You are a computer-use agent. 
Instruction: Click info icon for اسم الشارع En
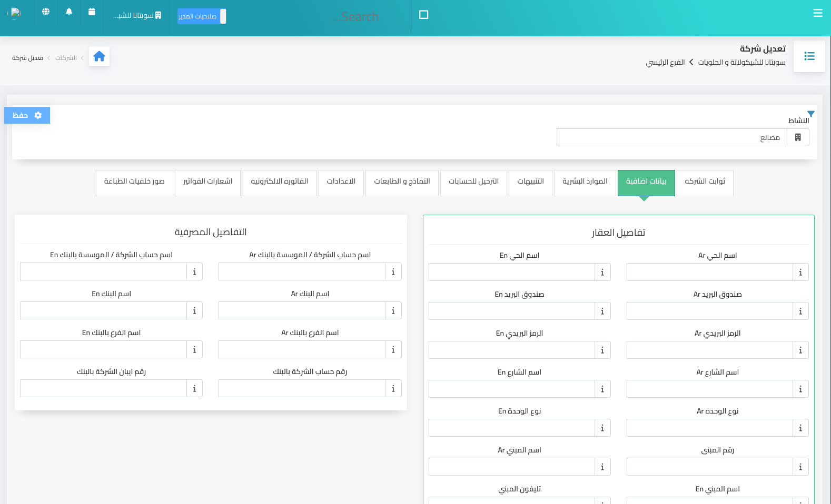click(602, 389)
